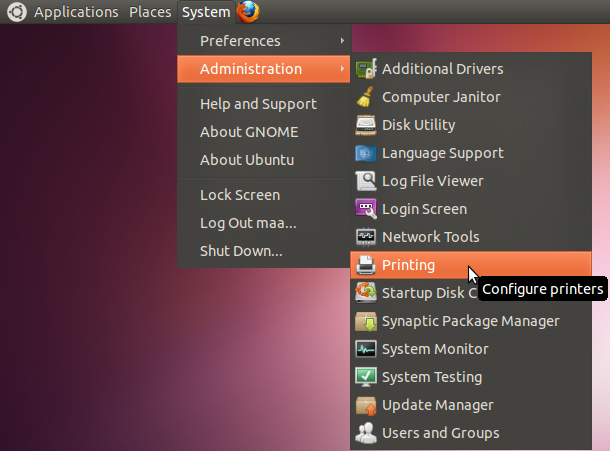Expand the Preferences submenu arrow
The width and height of the screenshot is (610, 451).
pyautogui.click(x=342, y=40)
